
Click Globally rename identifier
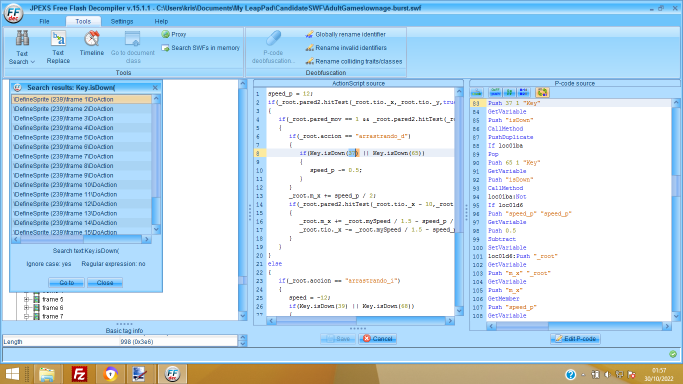tap(345, 34)
